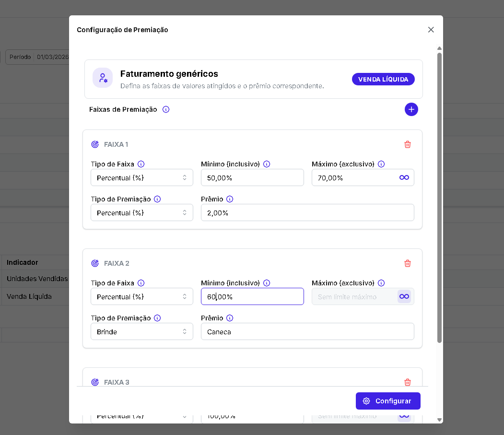Image resolution: width=504 pixels, height=435 pixels.
Task: Click Faixa 2 Mínimo (inclusivo) info icon
Action: (267, 283)
